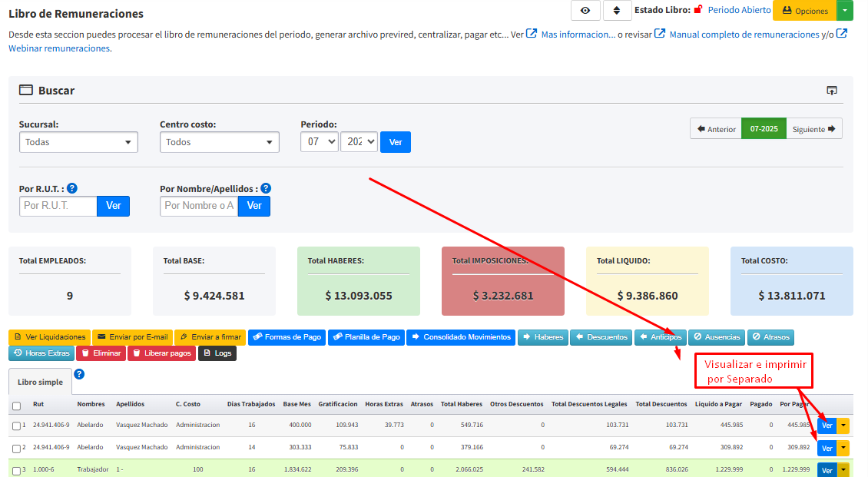
Task: Click the Total COSTO amount $ 13.811.071
Action: (x=792, y=296)
